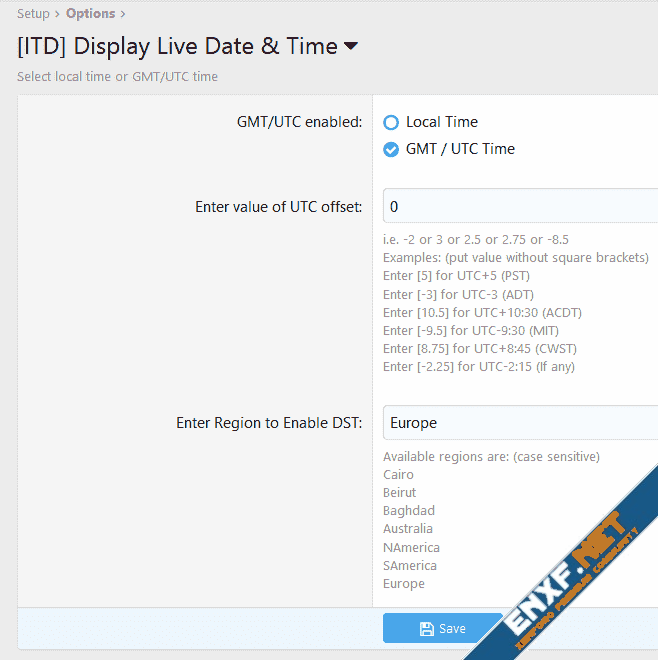Click the Setup breadcrumb link
The height and width of the screenshot is (660, 658).
tap(33, 14)
